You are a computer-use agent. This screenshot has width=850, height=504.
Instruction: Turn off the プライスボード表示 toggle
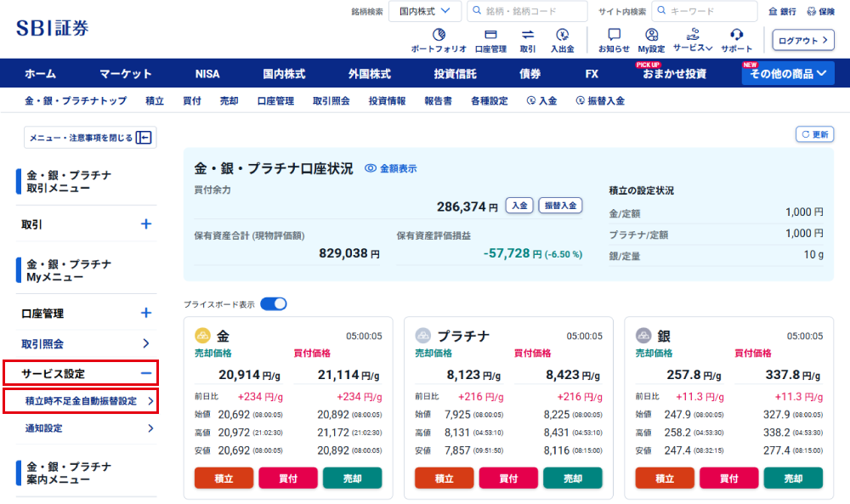pyautogui.click(x=273, y=303)
